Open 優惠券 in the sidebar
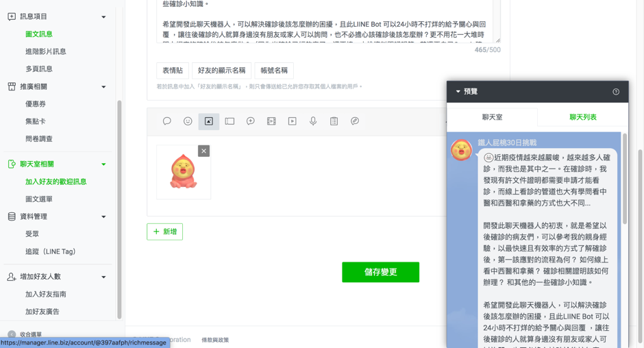The image size is (644, 348). (36, 104)
